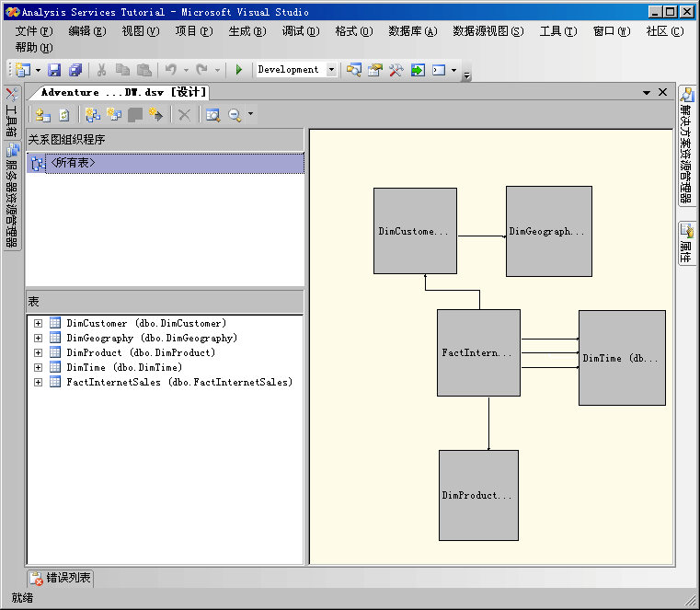Select the Adventure DW.dsv design tab
Screen dimensions: 700x610
coord(123,92)
